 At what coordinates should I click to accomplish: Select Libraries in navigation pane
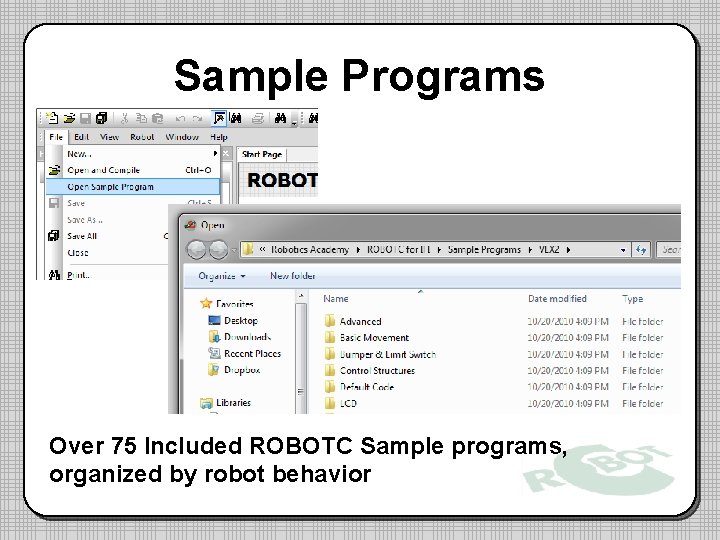pyautogui.click(x=234, y=403)
